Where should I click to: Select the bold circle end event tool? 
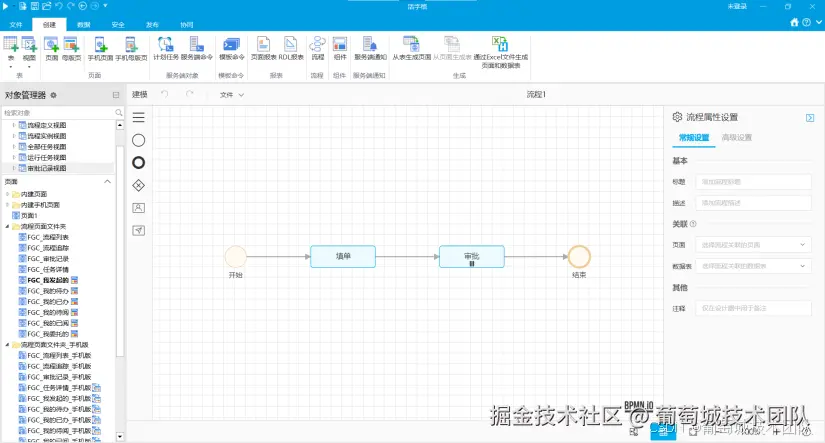tap(138, 163)
